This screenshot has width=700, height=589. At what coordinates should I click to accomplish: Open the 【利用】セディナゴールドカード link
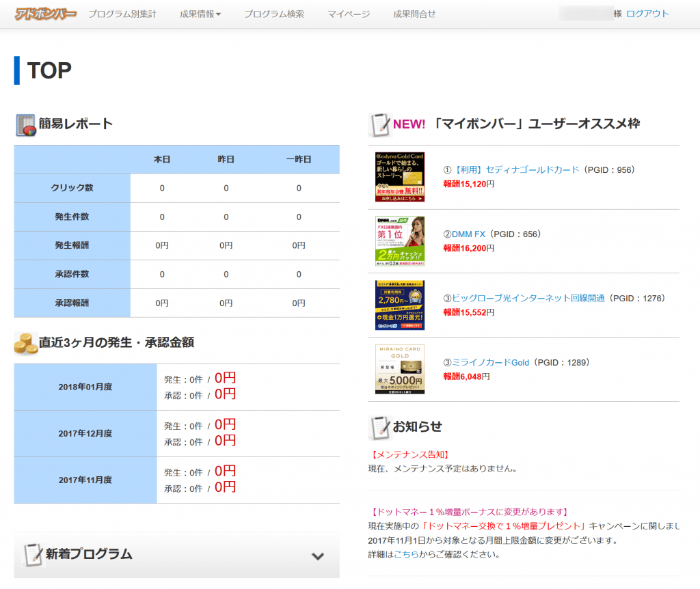pyautogui.click(x=515, y=170)
